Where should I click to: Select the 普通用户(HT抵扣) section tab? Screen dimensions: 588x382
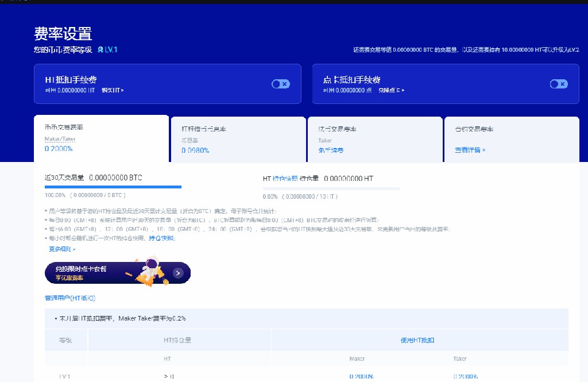click(70, 298)
